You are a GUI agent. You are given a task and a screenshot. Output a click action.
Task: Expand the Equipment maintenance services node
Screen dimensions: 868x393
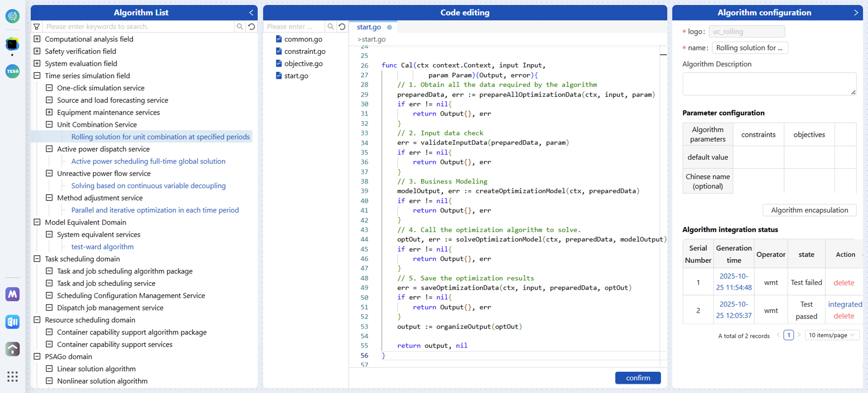49,112
